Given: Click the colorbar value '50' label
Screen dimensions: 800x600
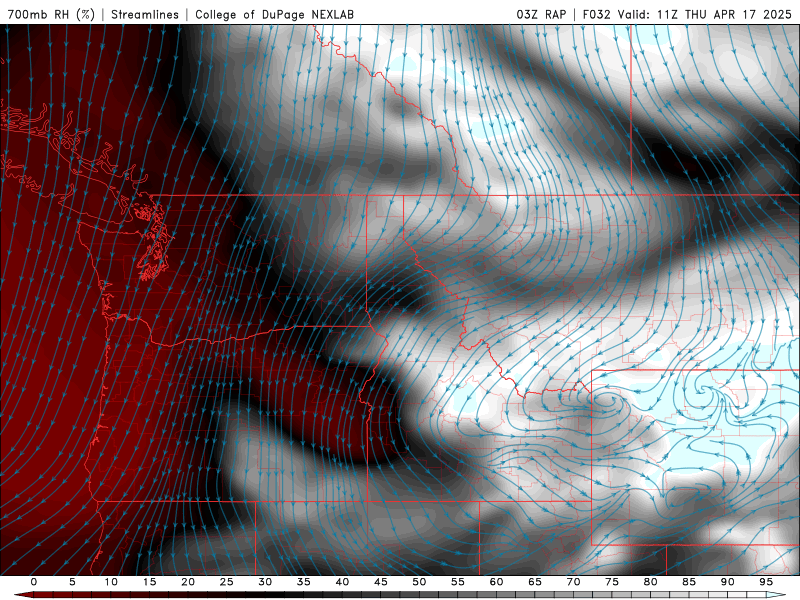Looking at the screenshot, I should tap(419, 582).
